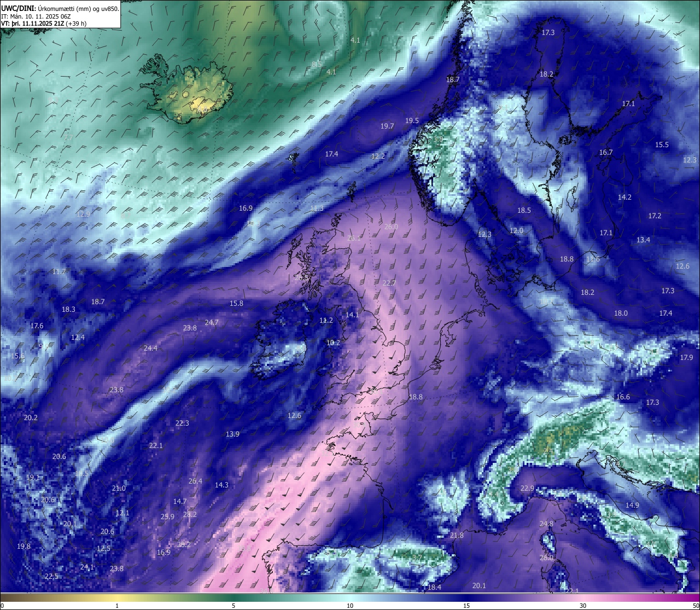Click the 18.4 value at map bottom

pos(434,587)
